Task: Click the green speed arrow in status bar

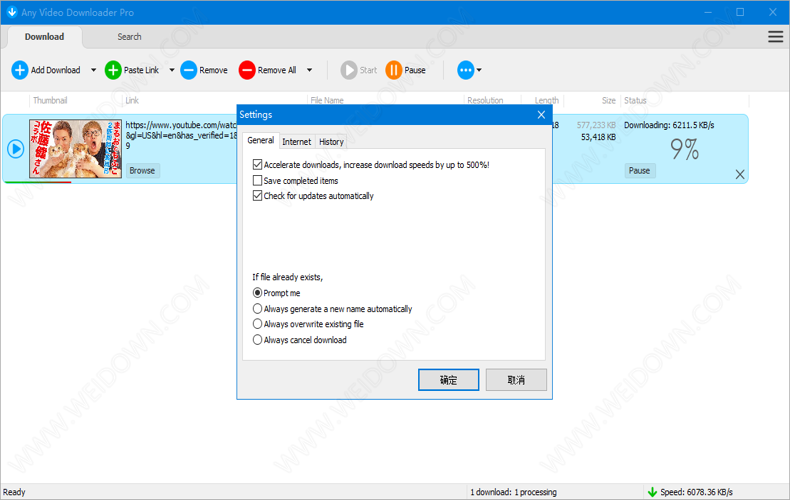Action: pos(652,492)
